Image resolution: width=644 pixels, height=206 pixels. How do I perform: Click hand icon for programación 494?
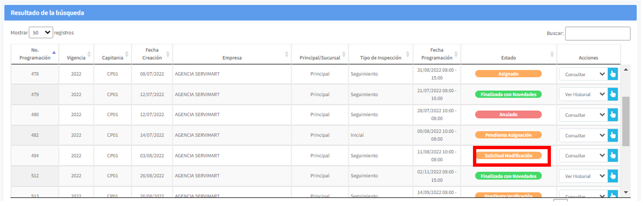[613, 155]
